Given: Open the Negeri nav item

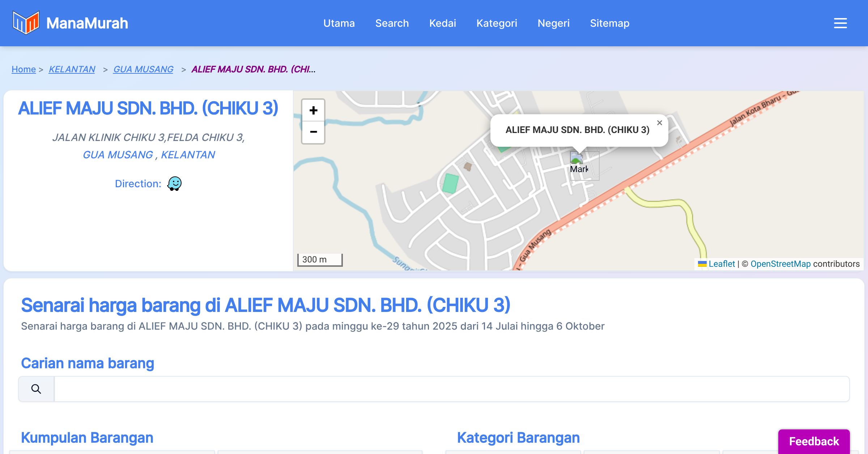Looking at the screenshot, I should pos(553,23).
